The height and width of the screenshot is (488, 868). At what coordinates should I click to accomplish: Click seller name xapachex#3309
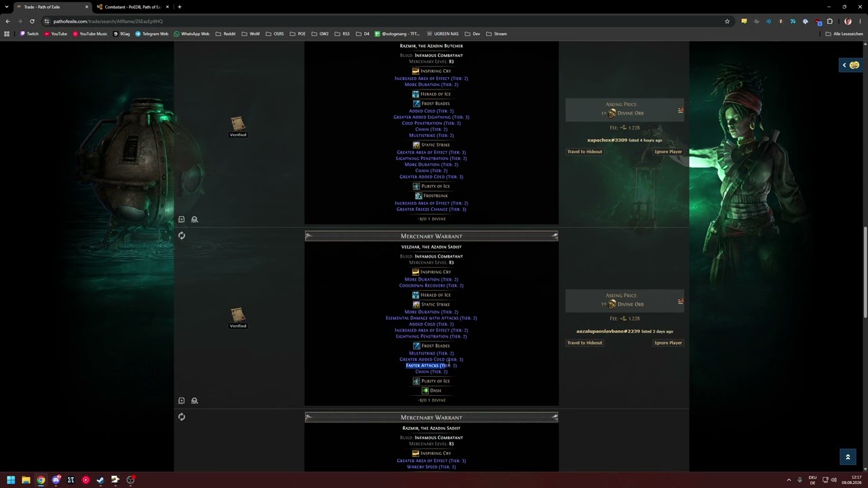[607, 140]
